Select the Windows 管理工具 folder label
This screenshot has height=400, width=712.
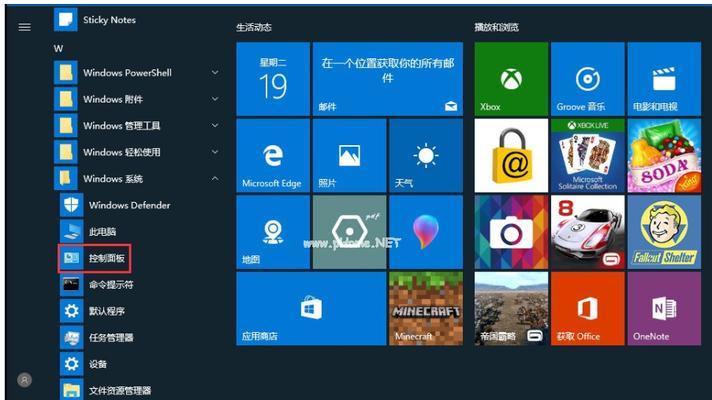[122, 126]
